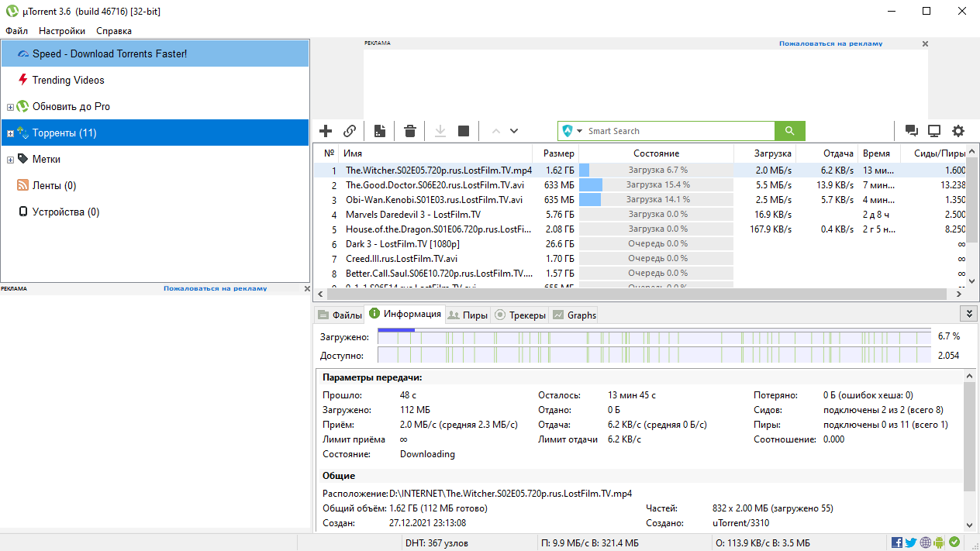Start the download arrow icon

pyautogui.click(x=440, y=131)
